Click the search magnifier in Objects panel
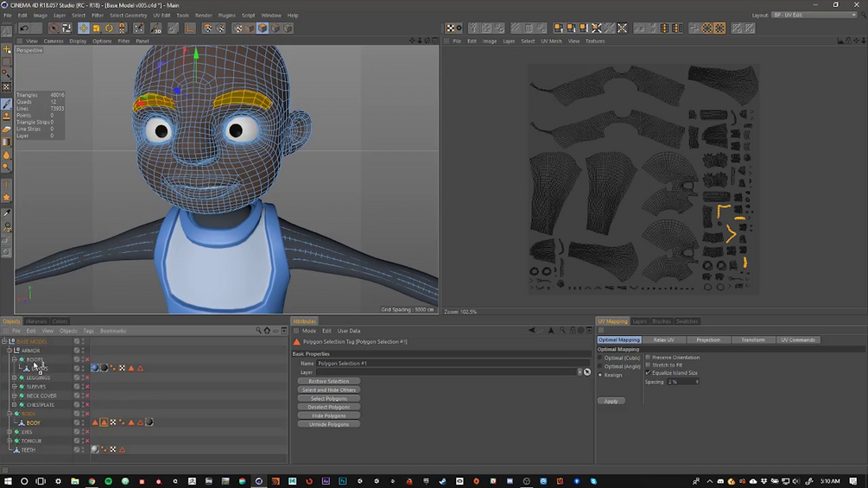868x488 pixels. (258, 331)
